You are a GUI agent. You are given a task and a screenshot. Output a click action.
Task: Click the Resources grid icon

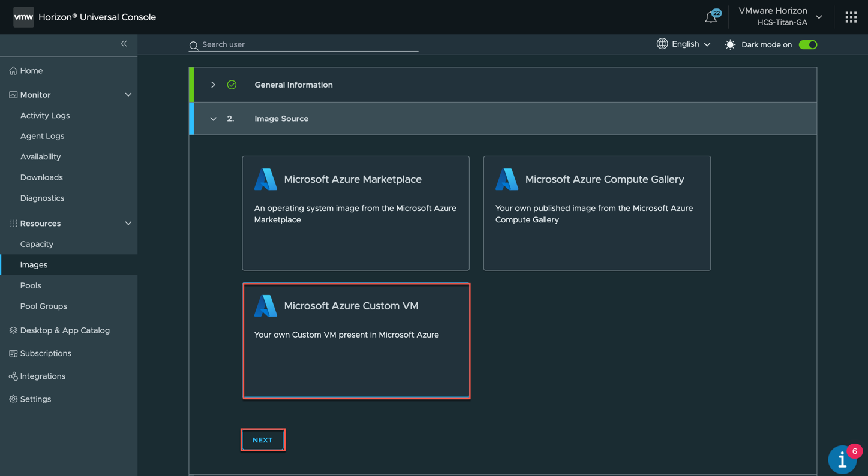click(x=13, y=224)
